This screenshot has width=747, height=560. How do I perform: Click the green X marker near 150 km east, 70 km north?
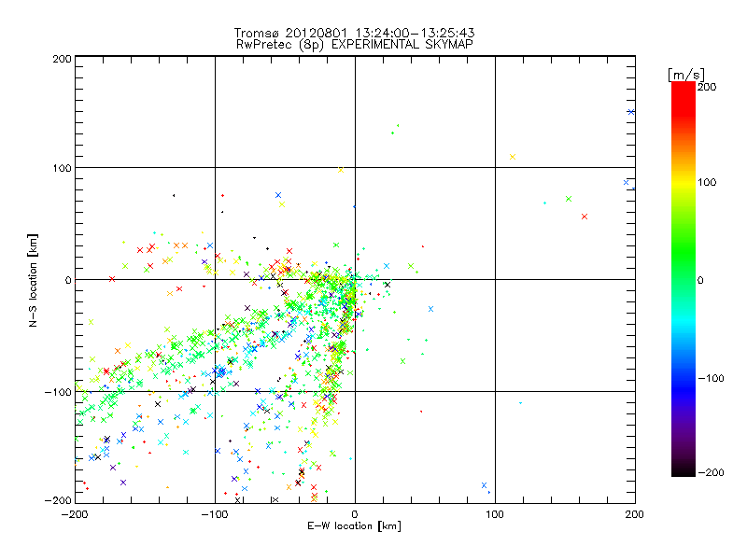[x=569, y=199]
